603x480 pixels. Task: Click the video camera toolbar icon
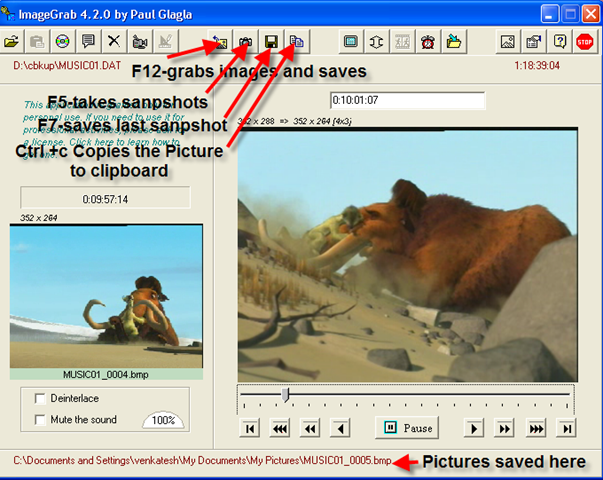tap(139, 41)
